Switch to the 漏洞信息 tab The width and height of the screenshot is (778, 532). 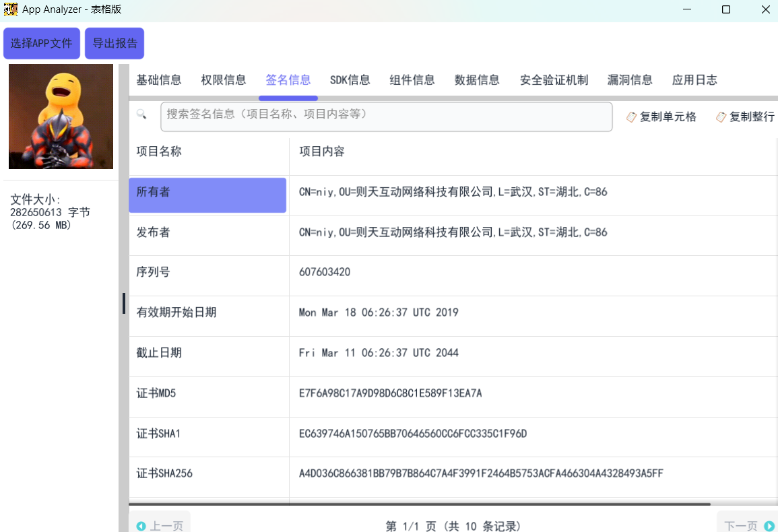tap(630, 79)
